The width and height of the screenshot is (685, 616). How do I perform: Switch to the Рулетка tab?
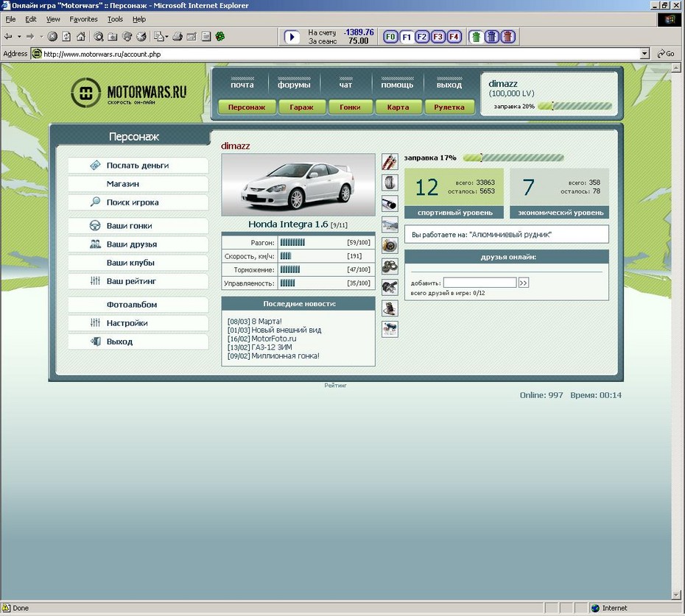449,107
